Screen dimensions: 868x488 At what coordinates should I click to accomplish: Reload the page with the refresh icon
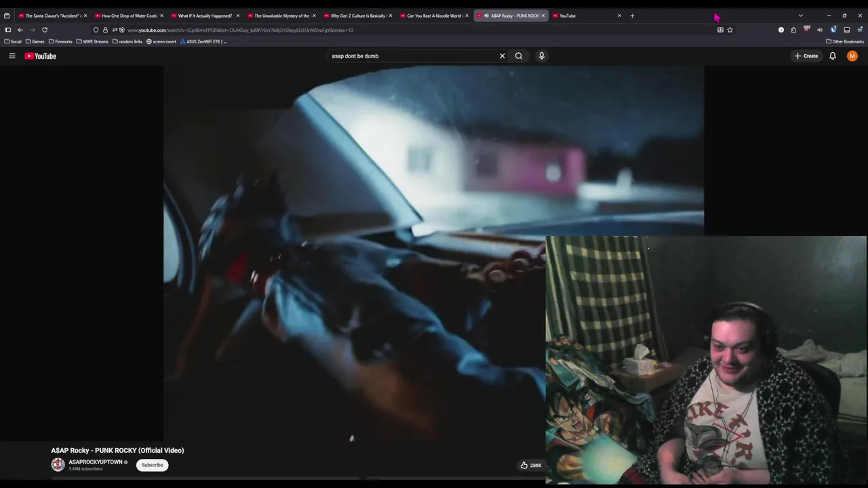[x=45, y=30]
